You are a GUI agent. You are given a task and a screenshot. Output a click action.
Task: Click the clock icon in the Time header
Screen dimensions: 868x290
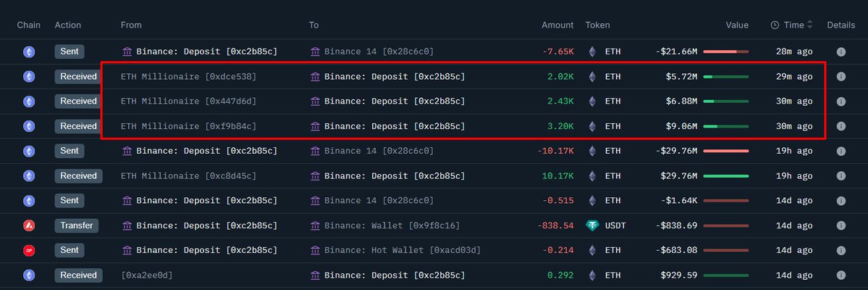(775, 25)
